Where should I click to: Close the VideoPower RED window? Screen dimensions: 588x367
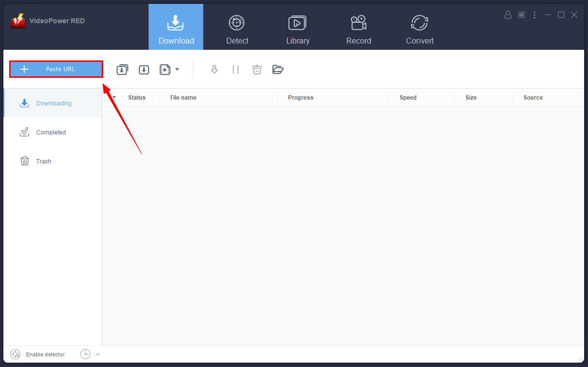pos(574,15)
